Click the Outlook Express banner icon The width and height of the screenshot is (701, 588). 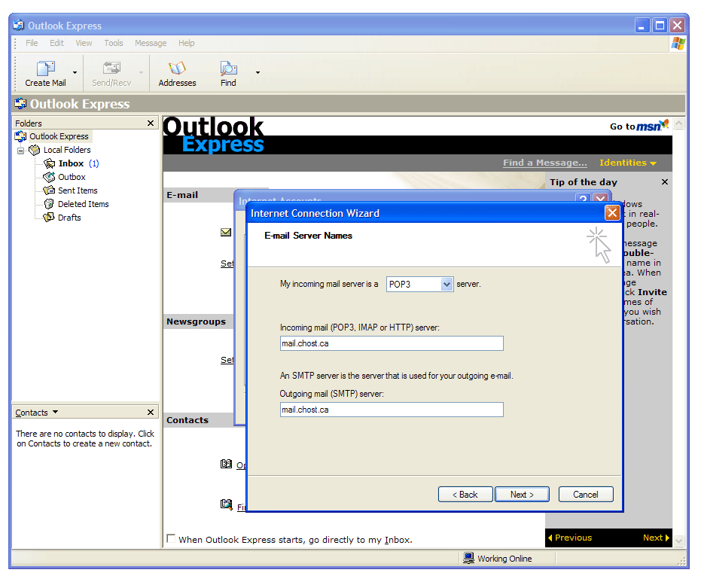pos(20,104)
